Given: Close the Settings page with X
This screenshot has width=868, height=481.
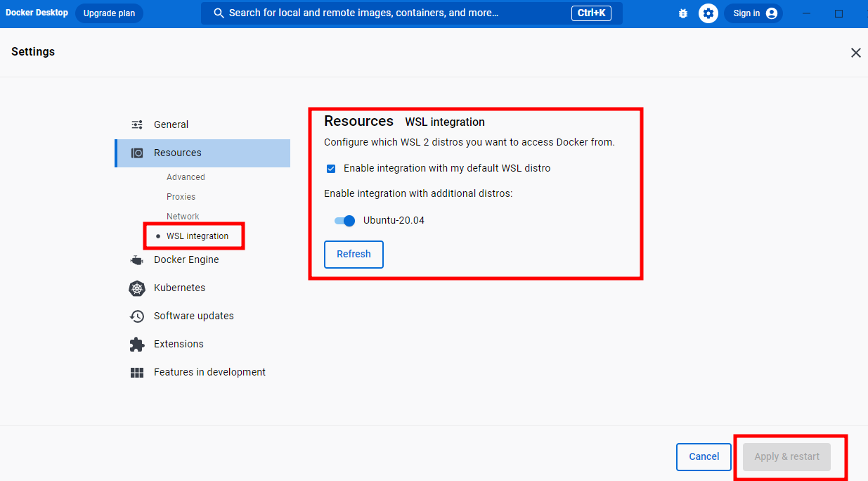Looking at the screenshot, I should [x=855, y=53].
